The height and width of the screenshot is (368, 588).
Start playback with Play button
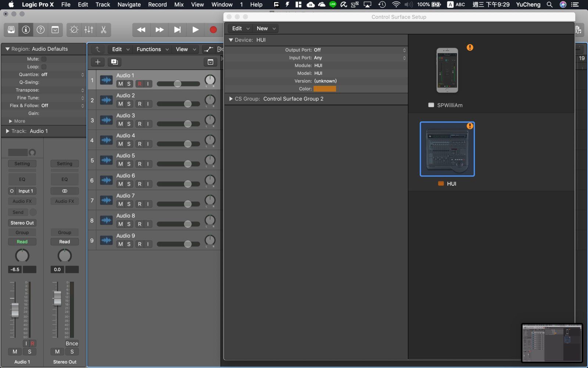point(196,30)
